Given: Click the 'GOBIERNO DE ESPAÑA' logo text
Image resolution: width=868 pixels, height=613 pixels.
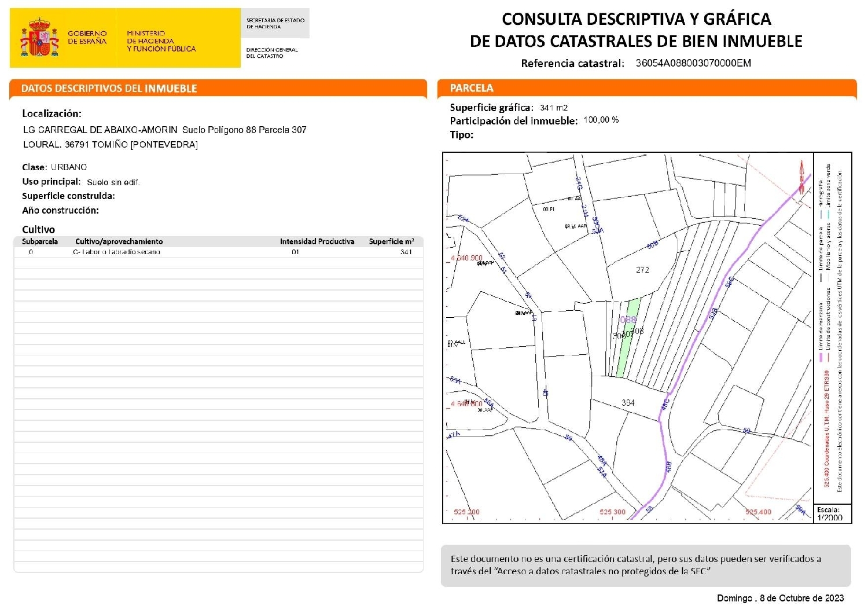Looking at the screenshot, I should pyautogui.click(x=87, y=38).
